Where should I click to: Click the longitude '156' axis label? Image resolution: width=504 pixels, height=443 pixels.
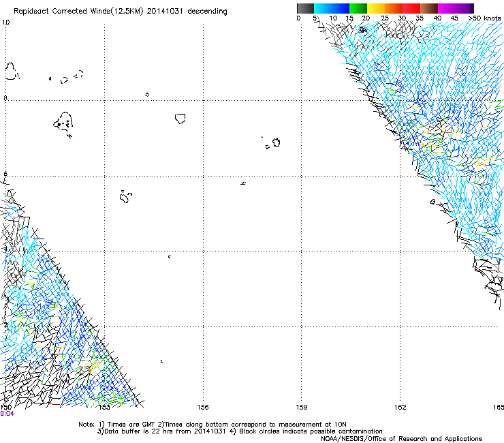pyautogui.click(x=203, y=408)
